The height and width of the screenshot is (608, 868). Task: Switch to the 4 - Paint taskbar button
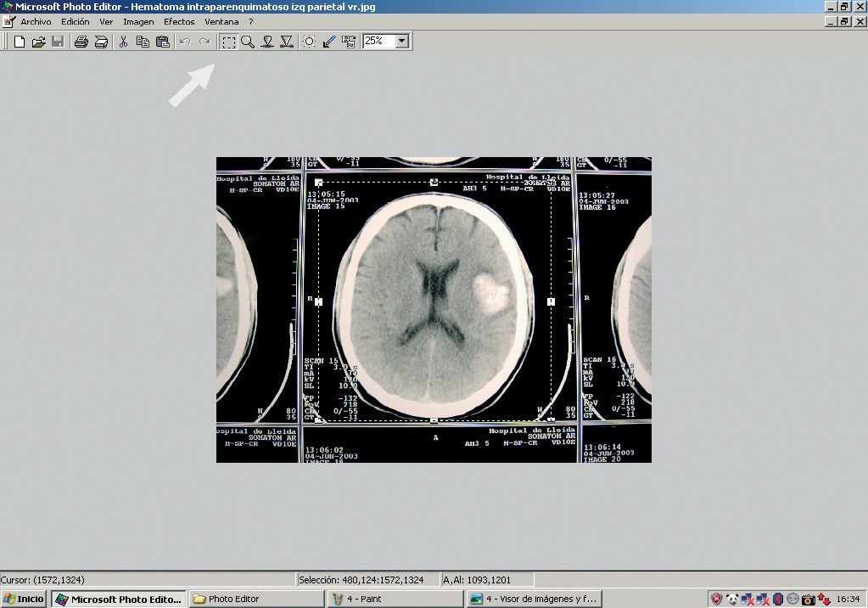[x=363, y=599]
